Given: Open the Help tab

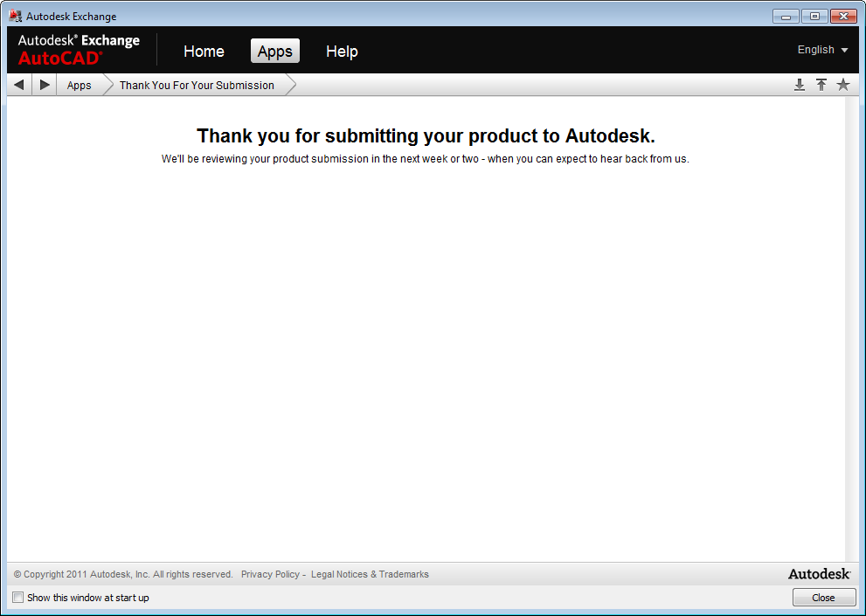Looking at the screenshot, I should pyautogui.click(x=342, y=52).
